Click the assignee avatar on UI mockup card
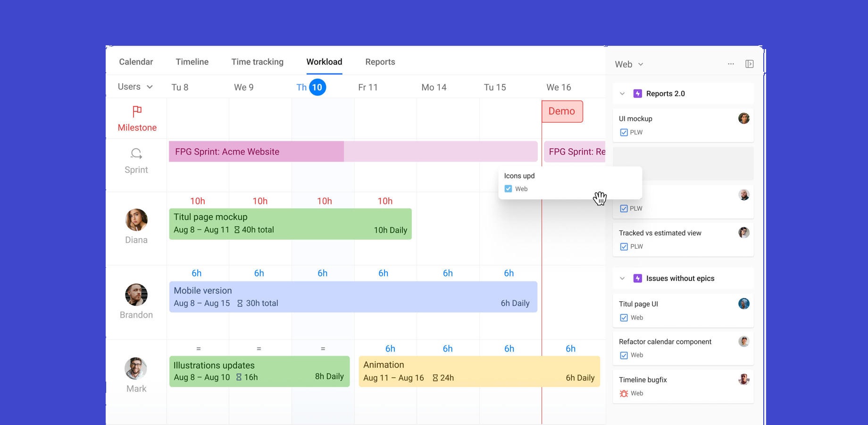868x425 pixels. pyautogui.click(x=744, y=119)
